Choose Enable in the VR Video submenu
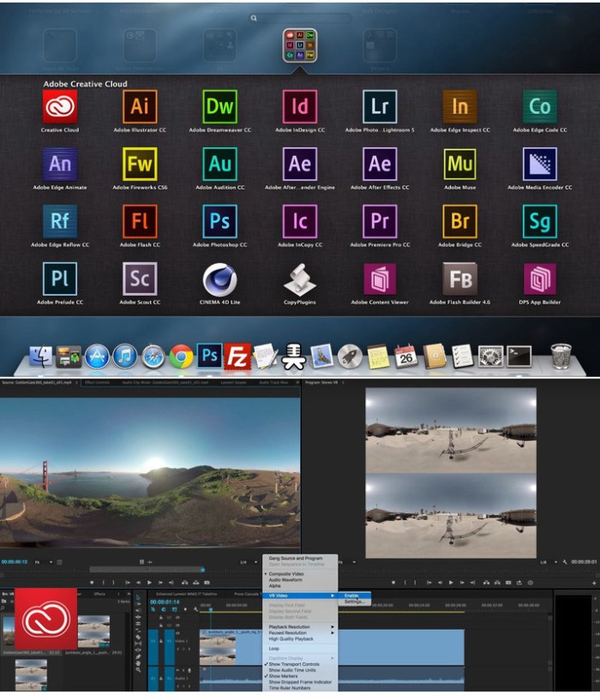The image size is (600, 700). 352,595
